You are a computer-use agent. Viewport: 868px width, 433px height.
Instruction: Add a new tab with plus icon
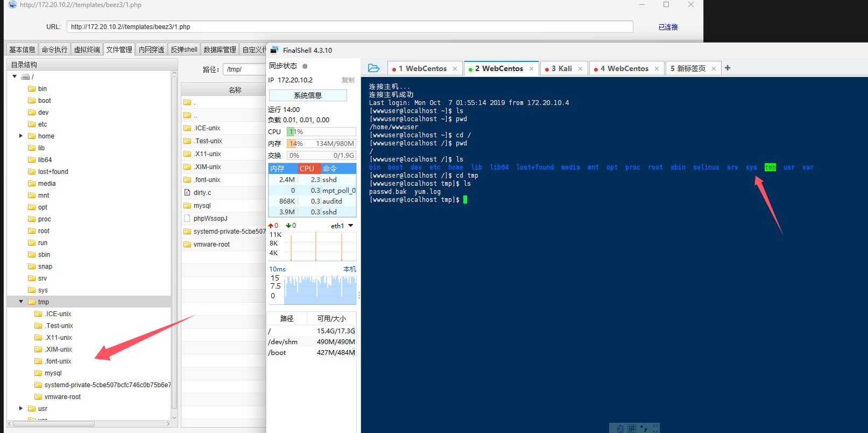coord(728,68)
